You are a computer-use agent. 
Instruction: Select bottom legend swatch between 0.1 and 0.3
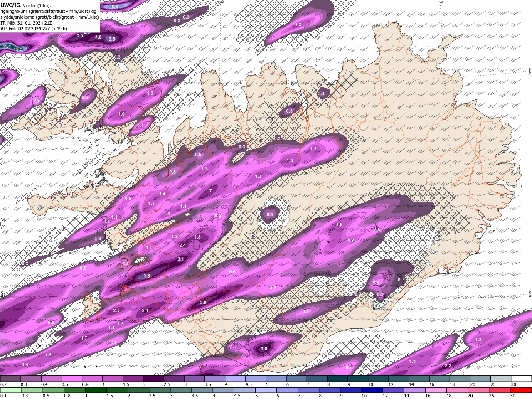11,390
